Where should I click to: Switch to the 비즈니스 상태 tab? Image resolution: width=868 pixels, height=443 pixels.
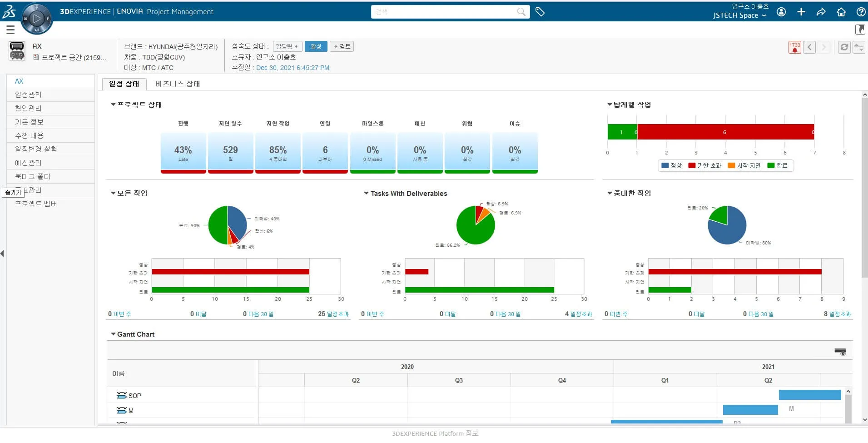[x=177, y=84]
